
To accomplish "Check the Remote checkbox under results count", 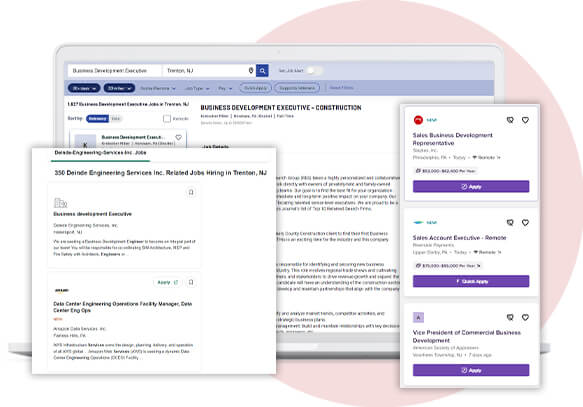I will point(167,119).
